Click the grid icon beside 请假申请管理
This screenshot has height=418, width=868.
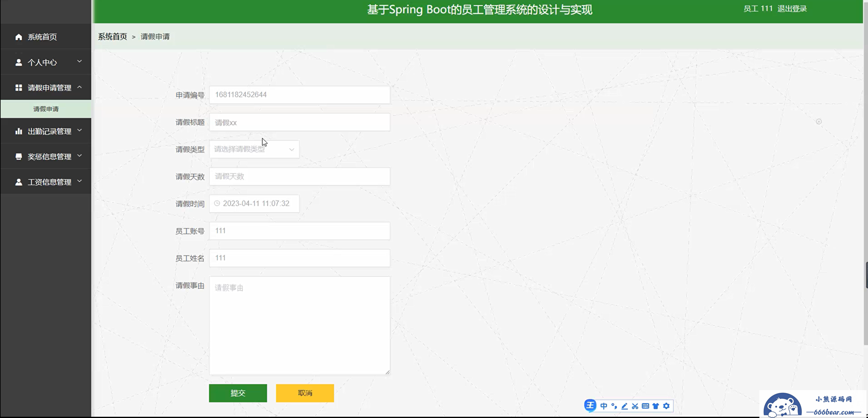pos(19,88)
